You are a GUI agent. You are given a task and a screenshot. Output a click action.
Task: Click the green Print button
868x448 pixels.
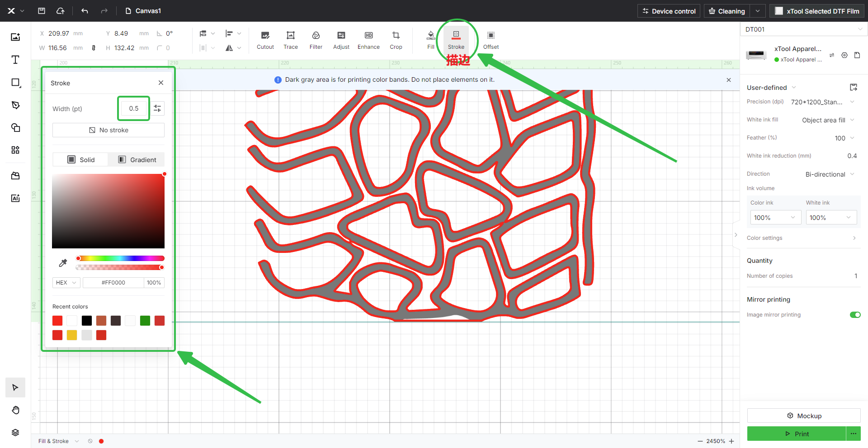(796, 434)
